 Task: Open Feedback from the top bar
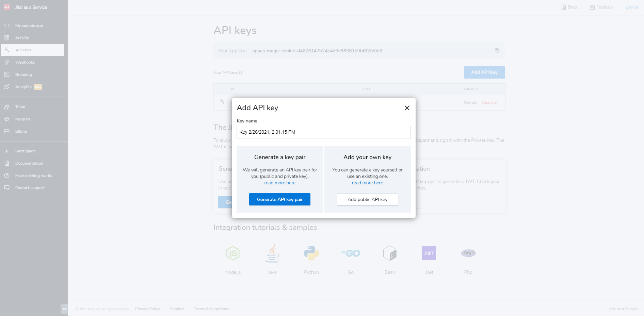click(601, 7)
